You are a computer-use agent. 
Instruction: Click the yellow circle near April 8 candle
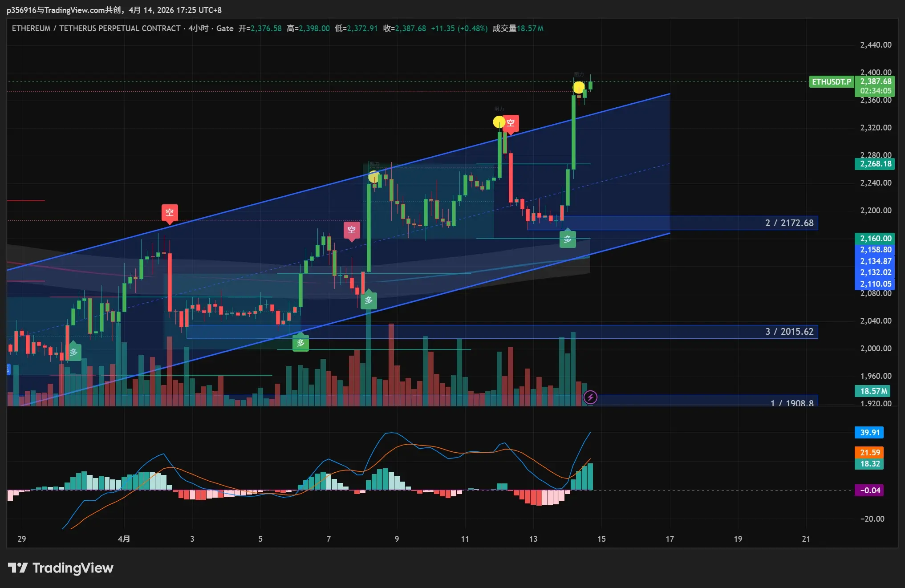tap(374, 177)
